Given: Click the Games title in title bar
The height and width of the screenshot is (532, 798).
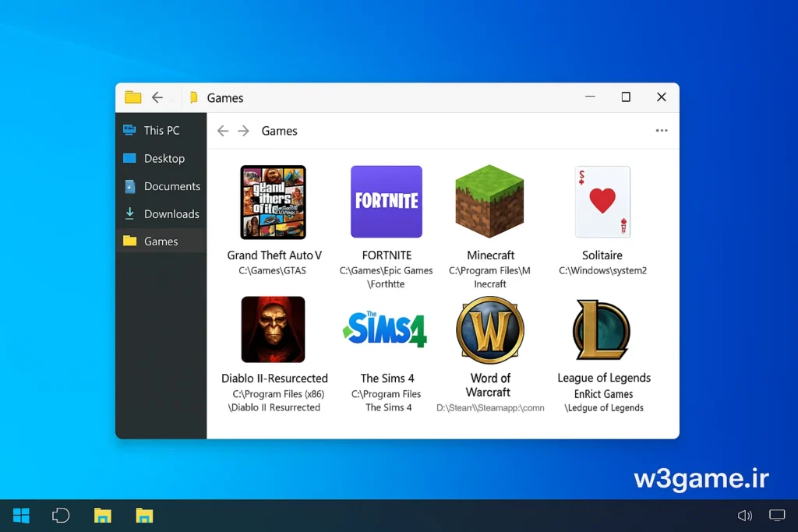Looking at the screenshot, I should pos(225,97).
